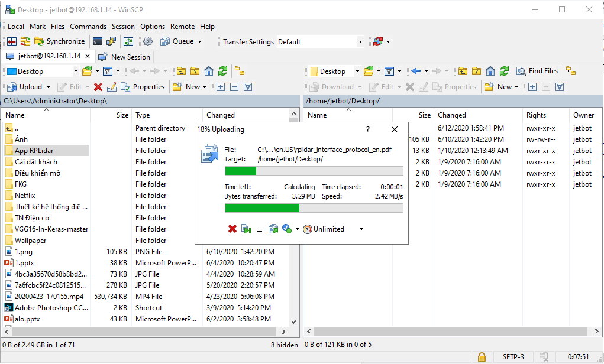
Task: Open a console window via the terminal icon
Action: tap(97, 41)
